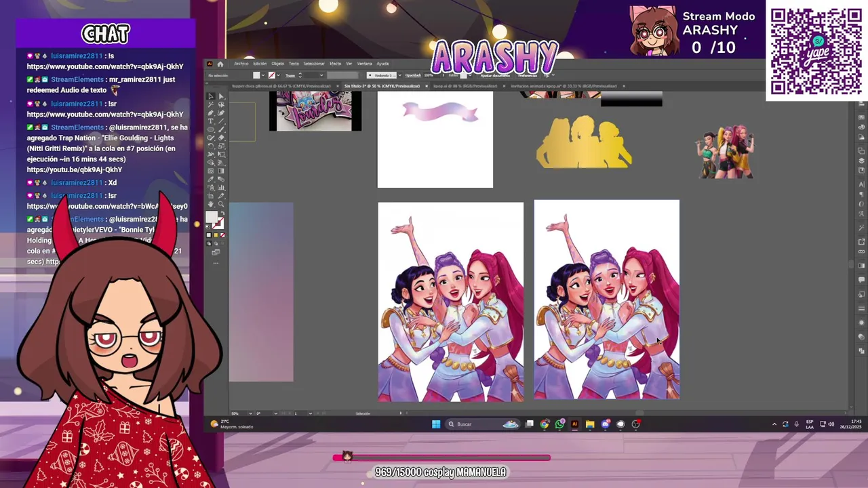The image size is (868, 488).
Task: Click the Ajustar documento button
Action: 495,75
